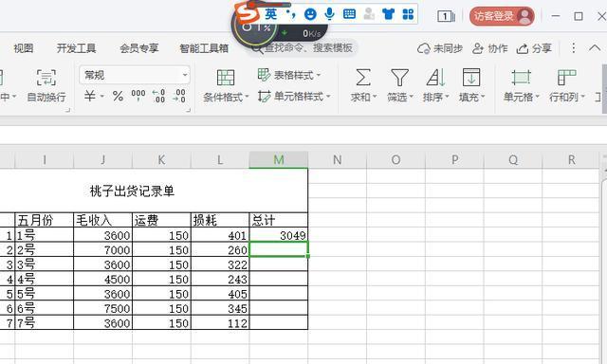Increase decimal places
This screenshot has height=364, width=607.
(x=158, y=96)
